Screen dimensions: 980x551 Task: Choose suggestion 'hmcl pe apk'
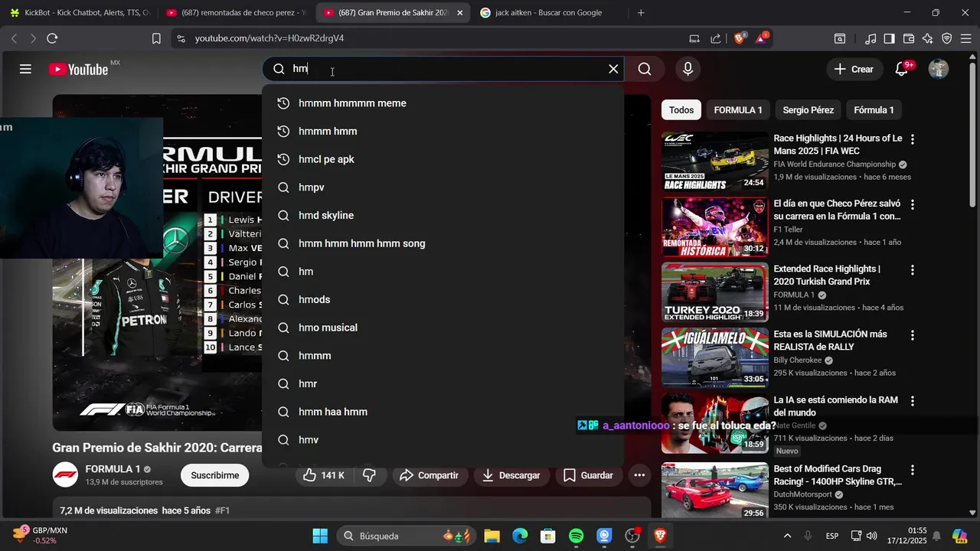[443, 159]
